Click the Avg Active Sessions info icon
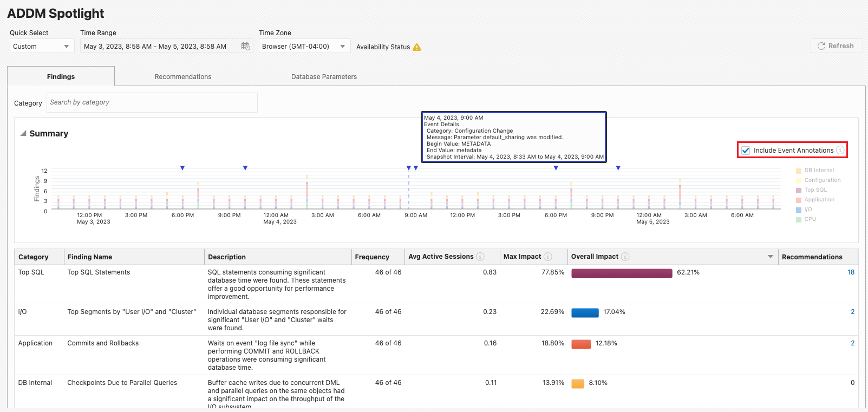This screenshot has width=868, height=412. pos(480,257)
